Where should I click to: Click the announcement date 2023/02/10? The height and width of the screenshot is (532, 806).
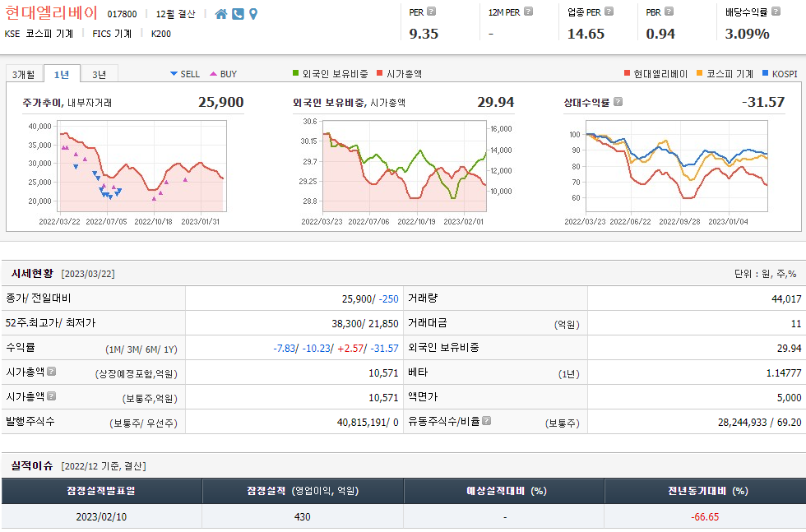pos(101,516)
